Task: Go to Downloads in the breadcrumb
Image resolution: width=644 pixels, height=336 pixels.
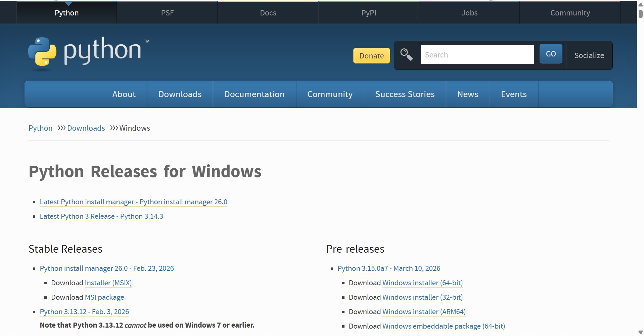Action: tap(86, 128)
